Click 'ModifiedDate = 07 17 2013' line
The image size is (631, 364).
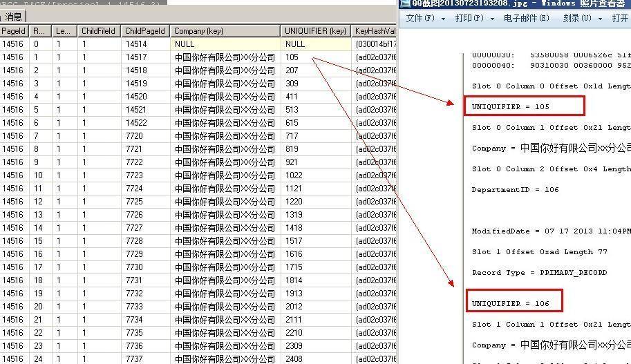[x=551, y=231]
